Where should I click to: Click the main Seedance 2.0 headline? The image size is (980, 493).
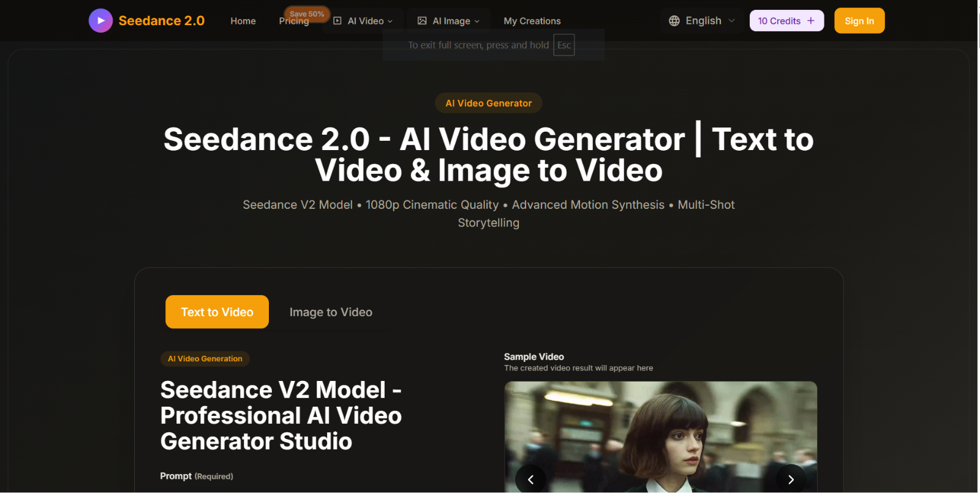click(489, 154)
